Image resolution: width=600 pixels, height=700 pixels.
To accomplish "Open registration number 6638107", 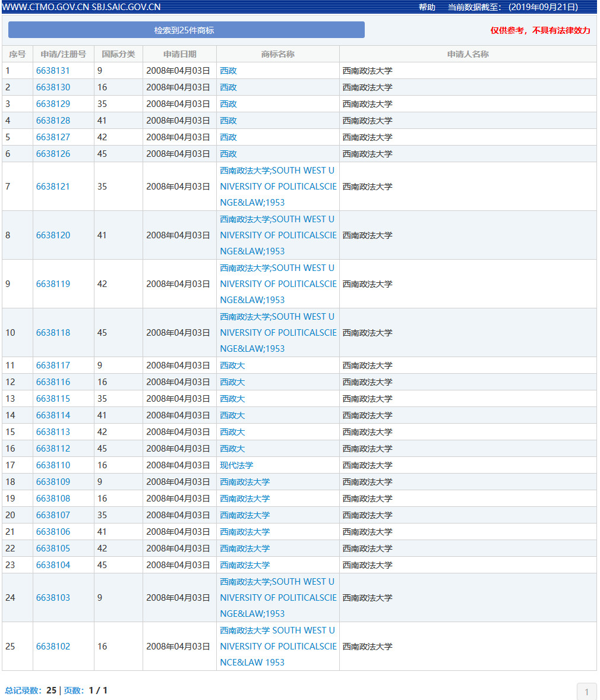I will coord(53,515).
